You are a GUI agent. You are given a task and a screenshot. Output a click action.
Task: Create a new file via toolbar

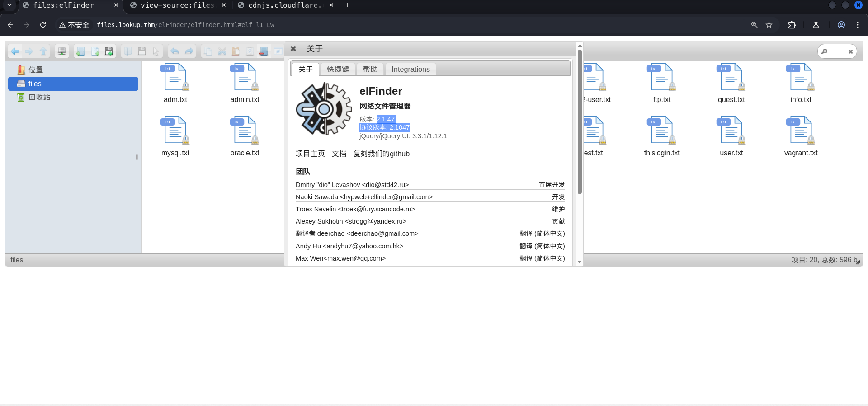(95, 51)
